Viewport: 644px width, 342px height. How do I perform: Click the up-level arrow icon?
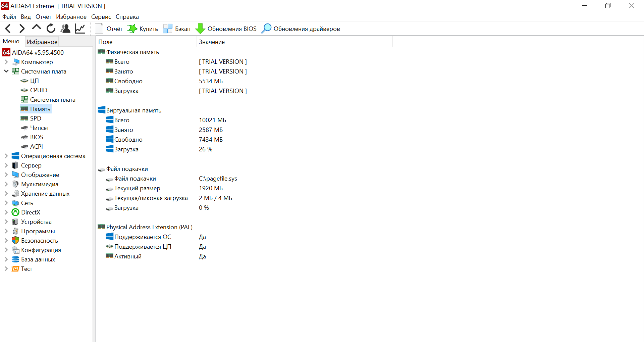[x=36, y=28]
